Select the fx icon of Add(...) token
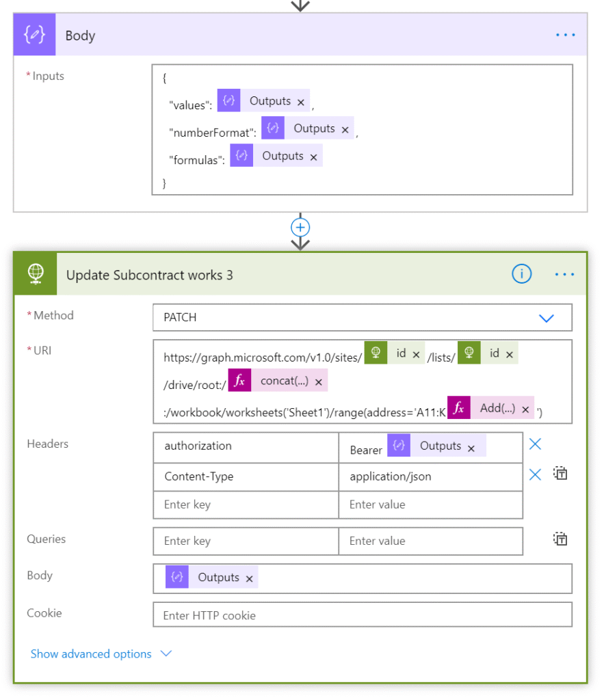604x700 pixels. (459, 407)
